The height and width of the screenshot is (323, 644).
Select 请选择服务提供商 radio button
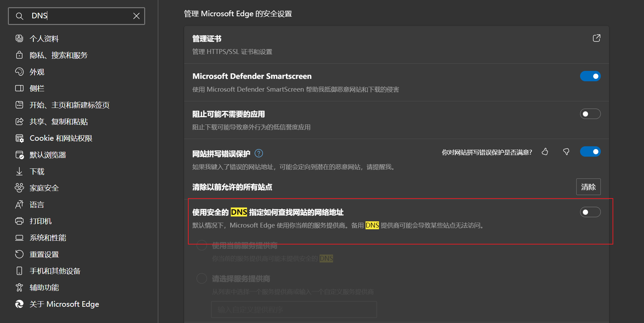(x=202, y=278)
